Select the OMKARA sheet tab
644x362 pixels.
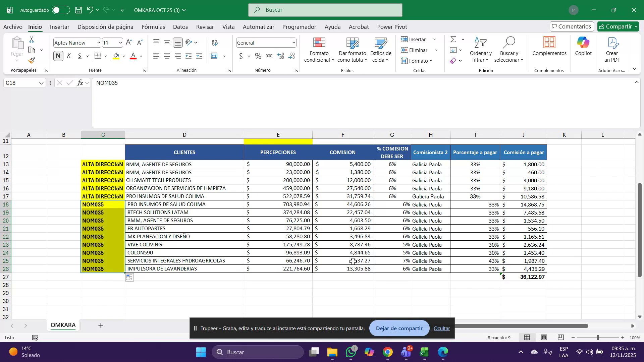(63, 325)
